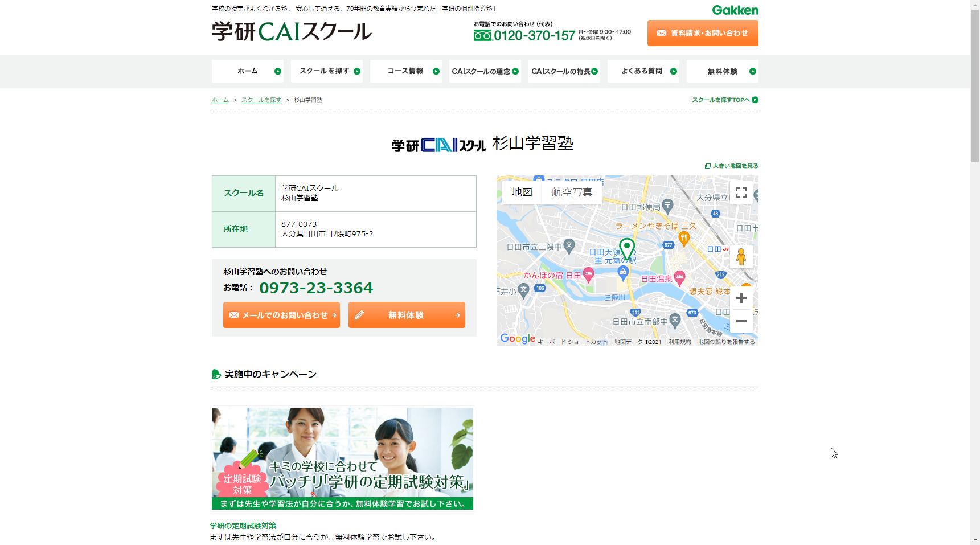Screen dimensions: 980x545
Task: Click the 学研CAIスクール header logo
Action: tap(292, 31)
